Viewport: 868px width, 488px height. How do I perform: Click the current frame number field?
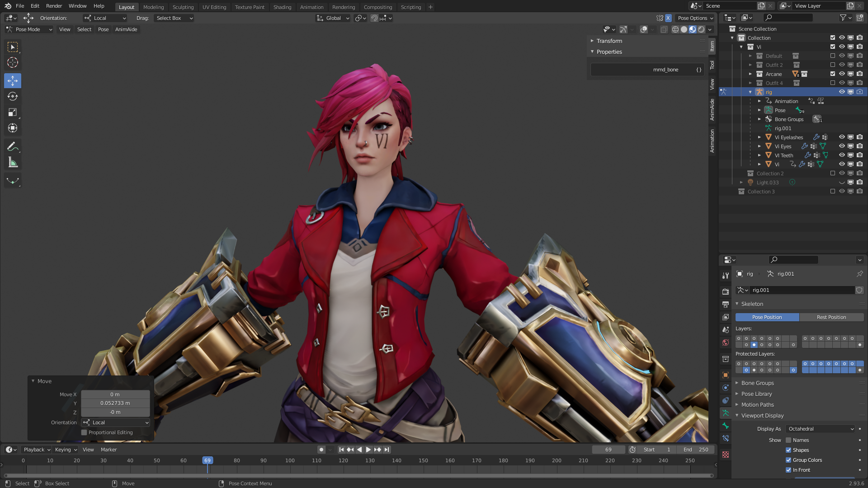[x=609, y=450]
